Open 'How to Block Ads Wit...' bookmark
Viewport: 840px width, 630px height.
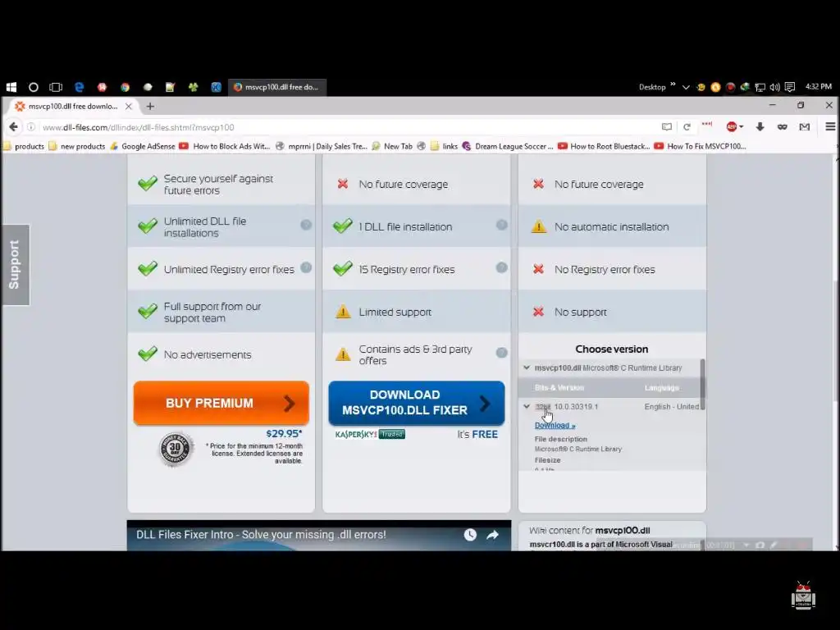(x=225, y=146)
